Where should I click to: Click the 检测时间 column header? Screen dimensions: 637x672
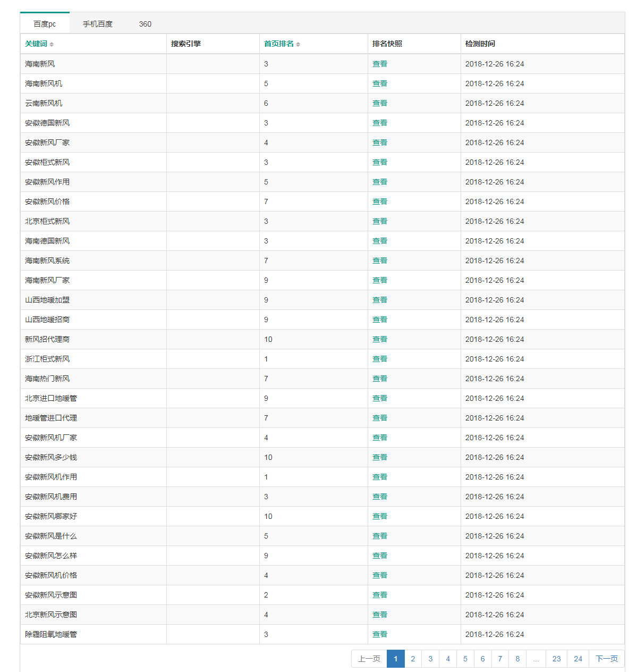(480, 44)
